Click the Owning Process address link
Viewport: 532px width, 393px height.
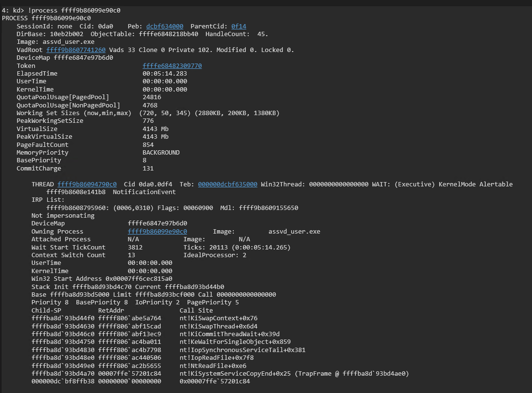tap(157, 231)
